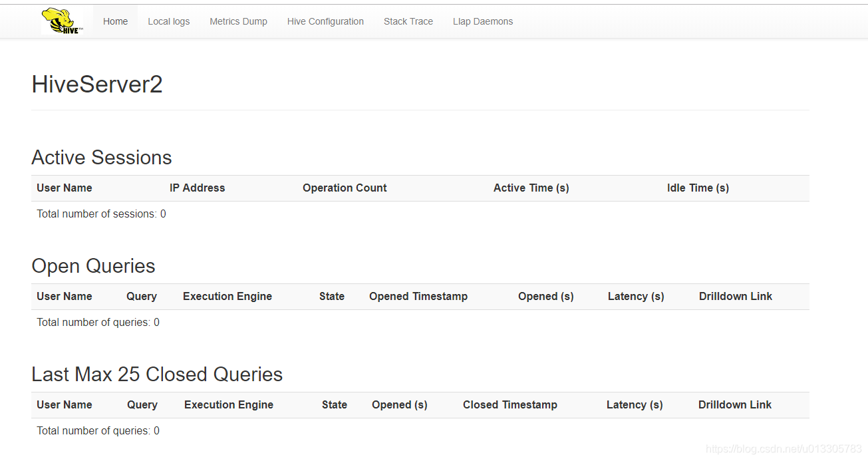Click the Hive bee logo

coord(63,21)
